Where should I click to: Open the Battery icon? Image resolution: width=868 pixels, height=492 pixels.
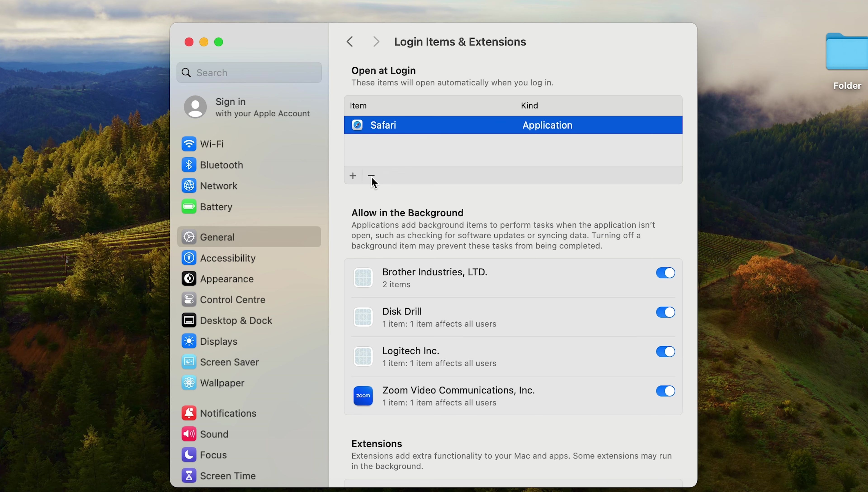(x=189, y=207)
